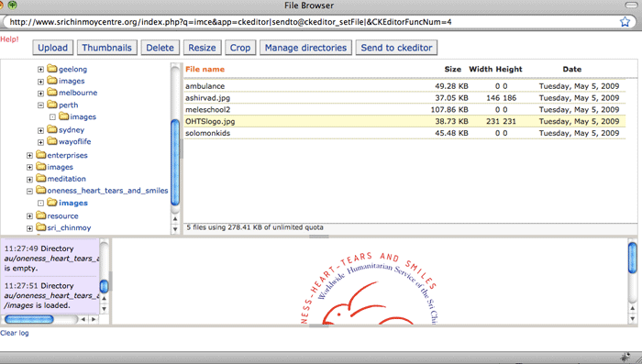Open the Resize tool
642x364 pixels.
tap(203, 48)
